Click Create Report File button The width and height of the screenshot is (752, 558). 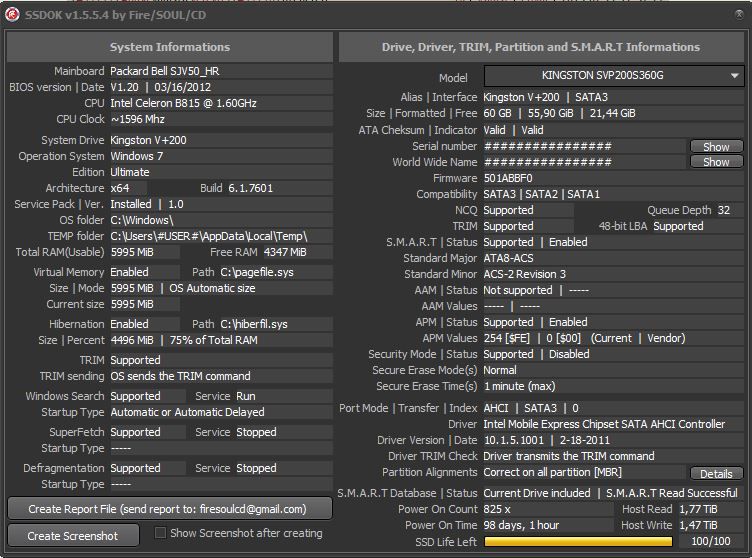(x=170, y=509)
